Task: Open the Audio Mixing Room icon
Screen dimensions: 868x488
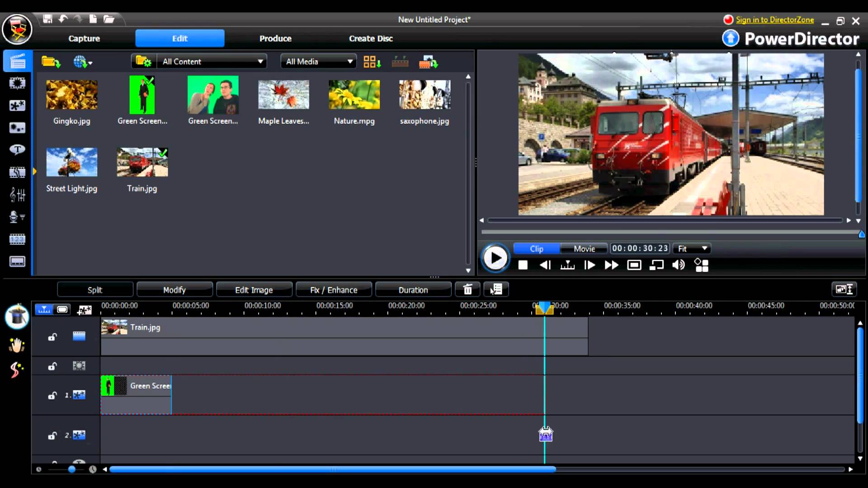Action: pos(17,195)
